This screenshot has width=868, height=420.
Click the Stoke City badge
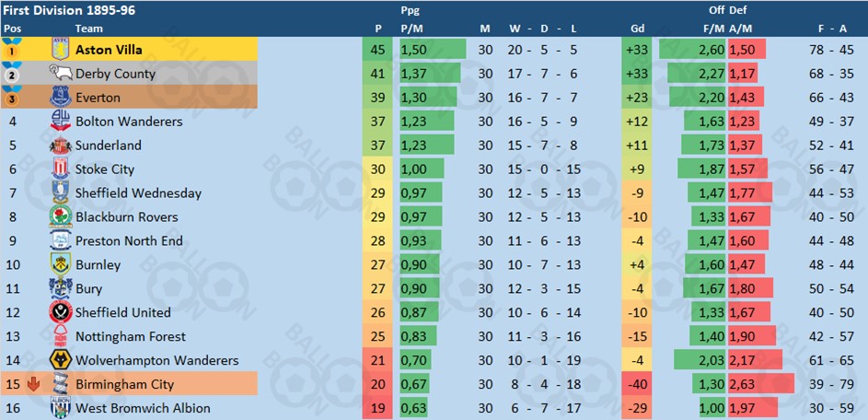(61, 169)
